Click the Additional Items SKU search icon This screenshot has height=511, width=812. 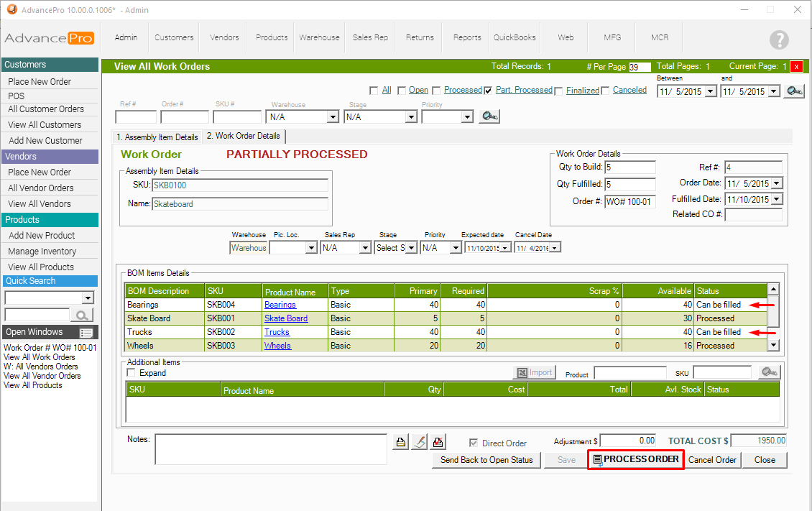coord(769,372)
